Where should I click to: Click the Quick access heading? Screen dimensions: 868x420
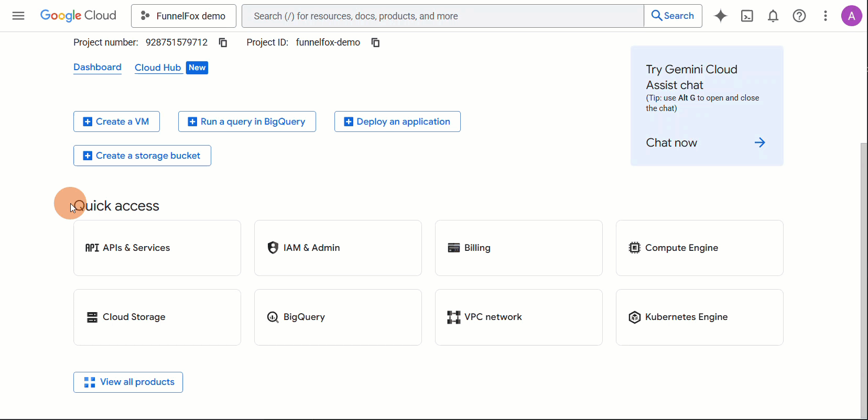pyautogui.click(x=116, y=206)
